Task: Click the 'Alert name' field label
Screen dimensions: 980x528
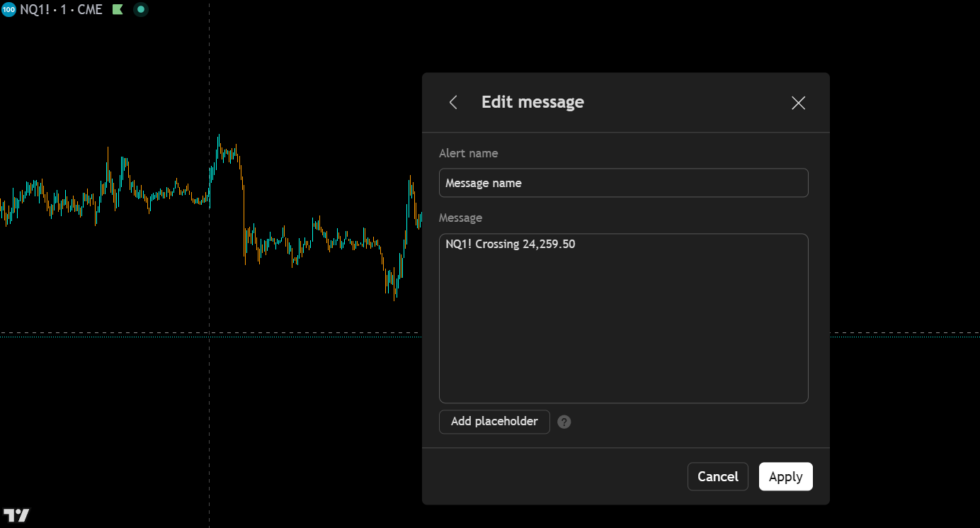Action: coord(469,153)
